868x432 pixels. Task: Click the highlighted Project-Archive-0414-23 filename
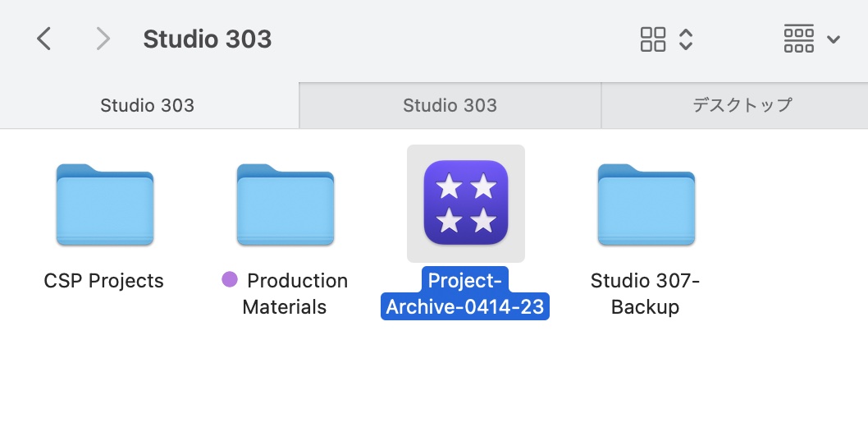tap(465, 294)
